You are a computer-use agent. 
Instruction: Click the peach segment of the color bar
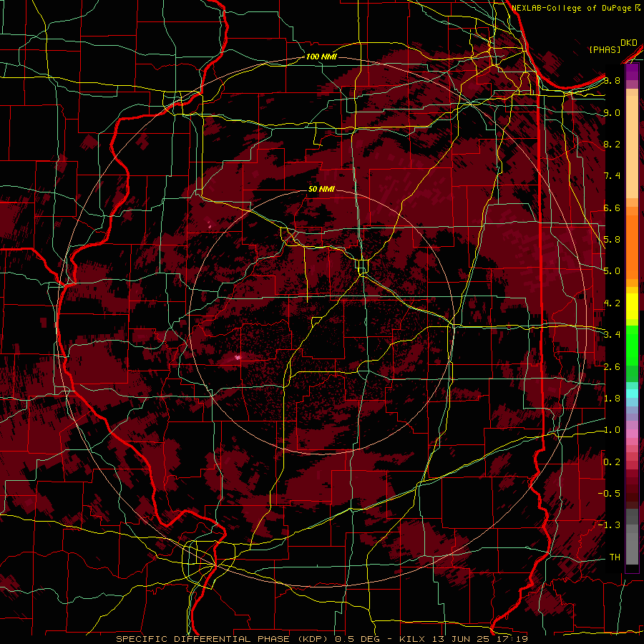coord(632,144)
